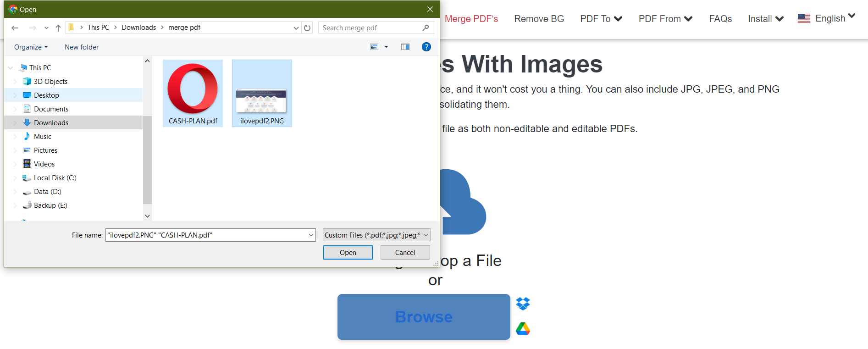
Task: Click the Browse button on webpage
Action: point(424,317)
